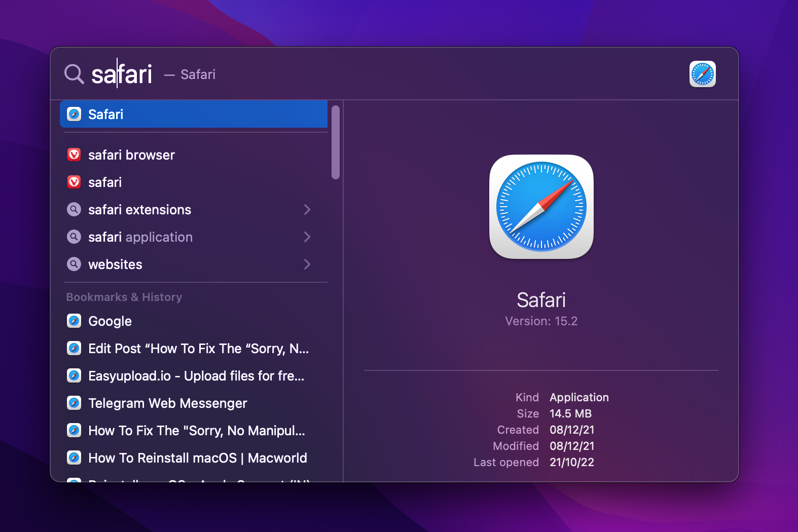Click the large Safari preview icon

541,207
